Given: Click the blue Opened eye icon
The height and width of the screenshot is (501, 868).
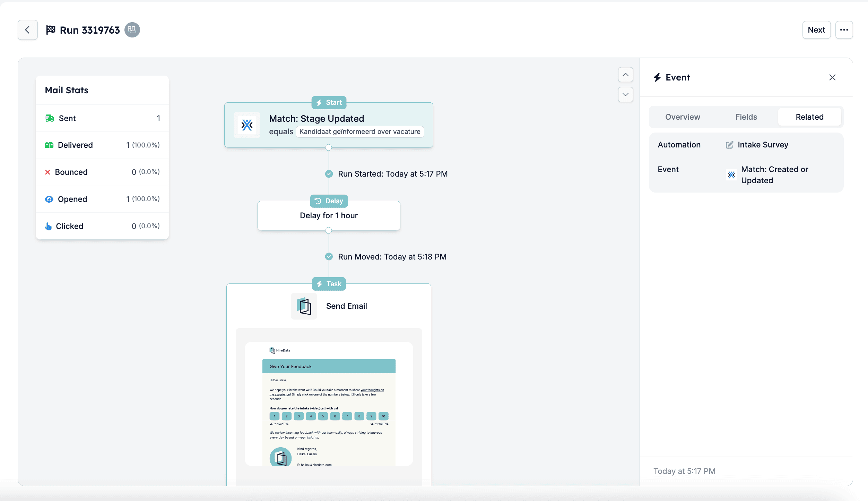Looking at the screenshot, I should tap(49, 199).
